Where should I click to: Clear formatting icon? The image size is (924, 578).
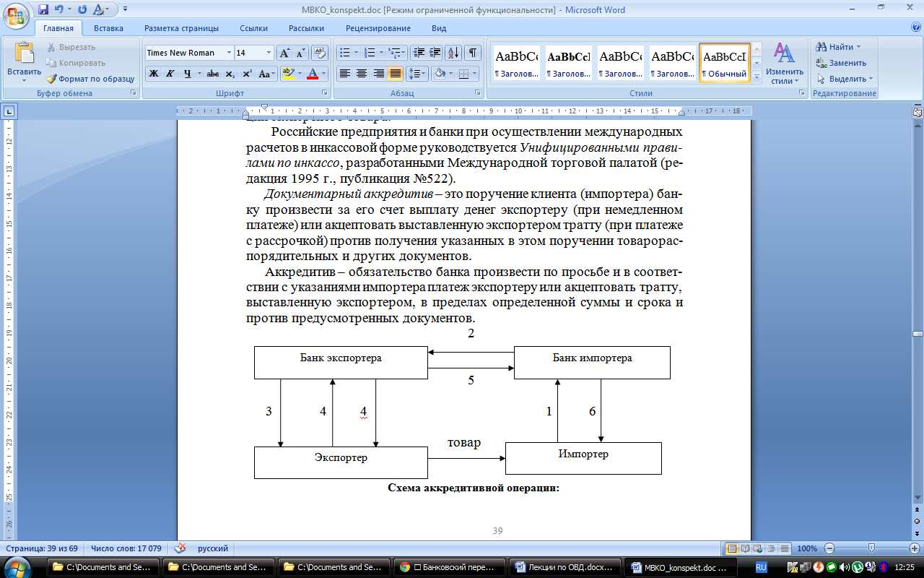(319, 53)
